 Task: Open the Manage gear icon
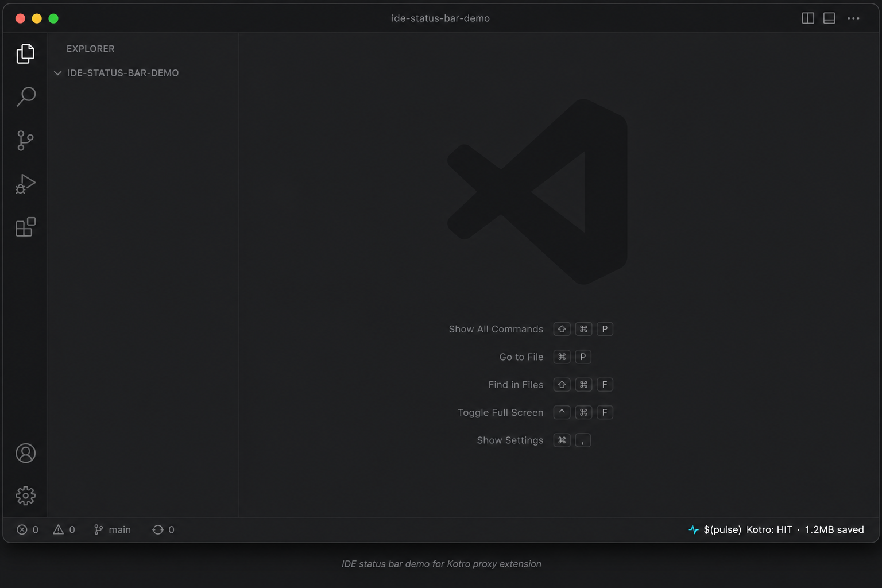tap(25, 496)
